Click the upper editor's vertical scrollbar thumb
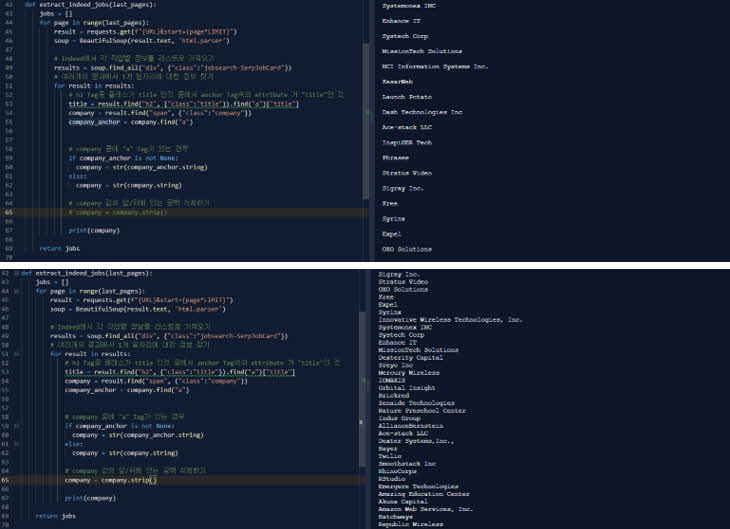730x529 pixels. click(366, 121)
